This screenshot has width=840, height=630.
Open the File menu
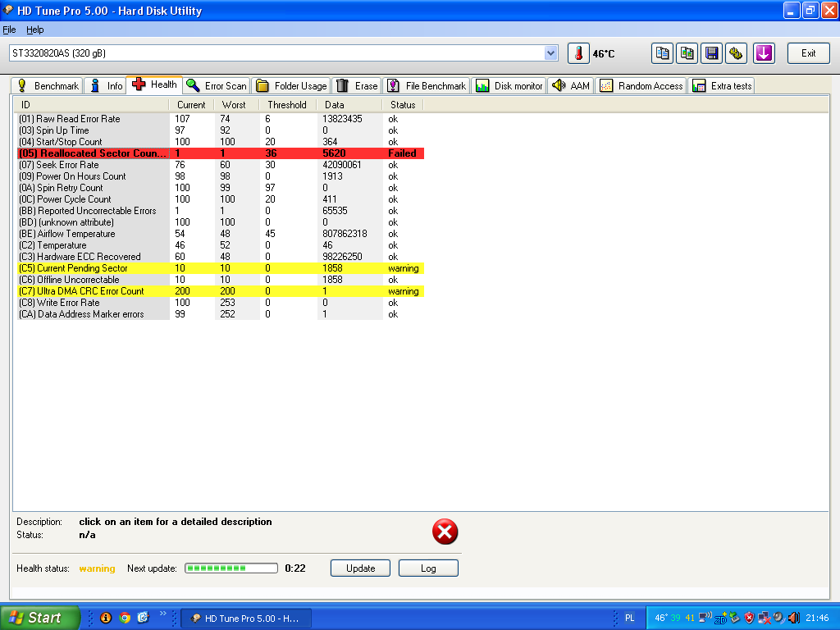pyautogui.click(x=9, y=30)
